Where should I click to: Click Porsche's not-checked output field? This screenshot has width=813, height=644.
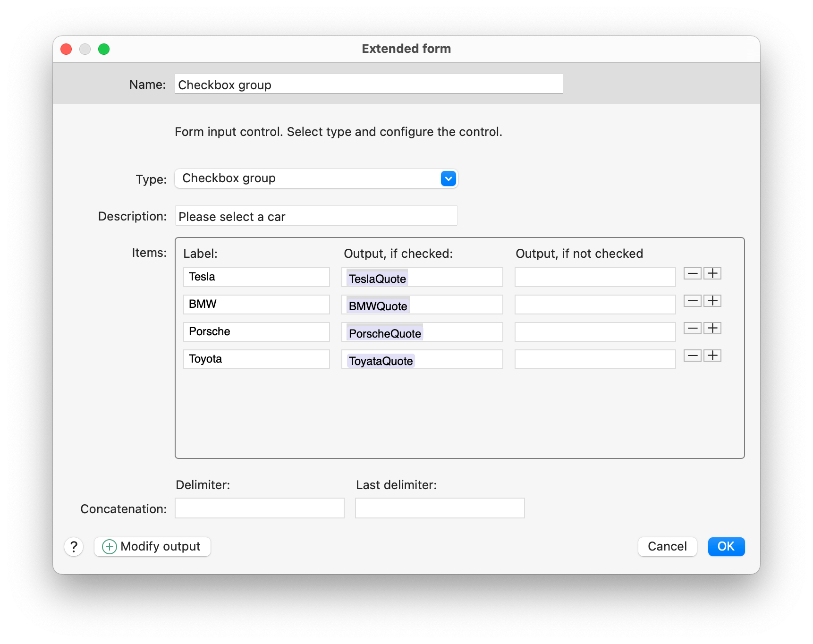coord(595,332)
